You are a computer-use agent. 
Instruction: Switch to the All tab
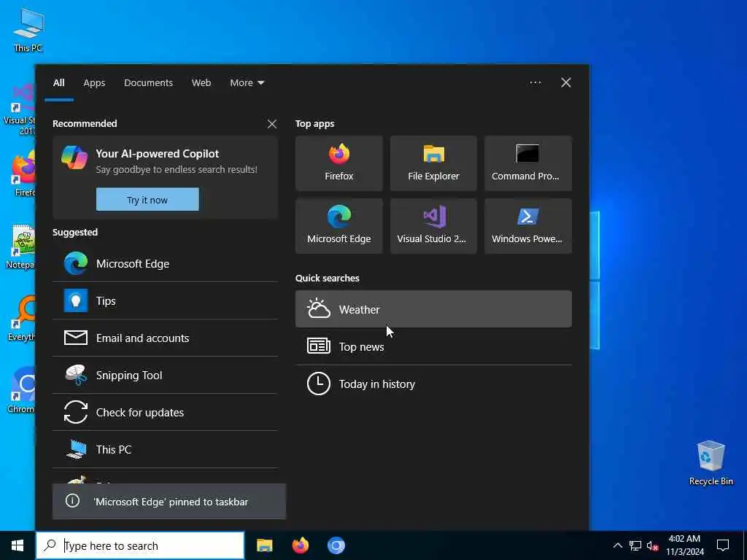point(58,83)
